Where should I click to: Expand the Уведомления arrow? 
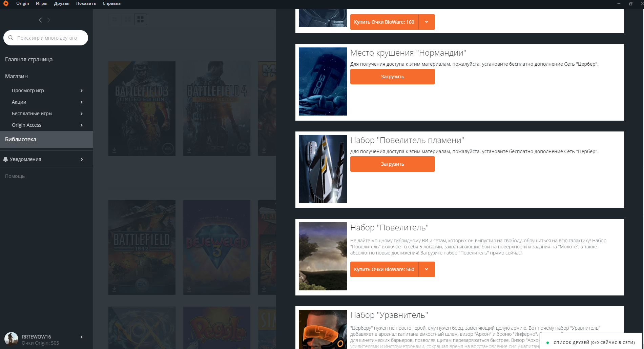(82, 159)
